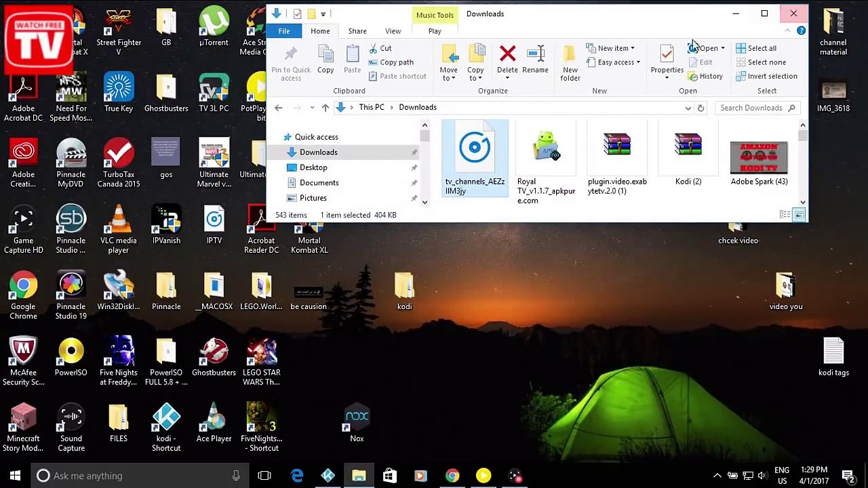
Task: Click Invert selection in Select group
Action: pyautogui.click(x=766, y=77)
